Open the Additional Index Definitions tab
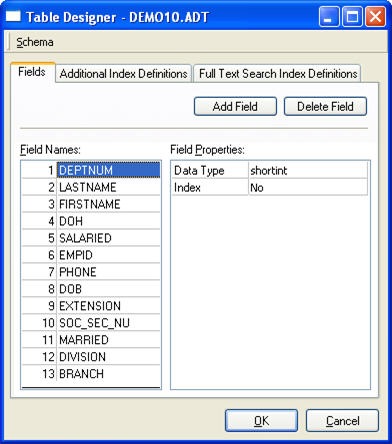 pos(123,73)
